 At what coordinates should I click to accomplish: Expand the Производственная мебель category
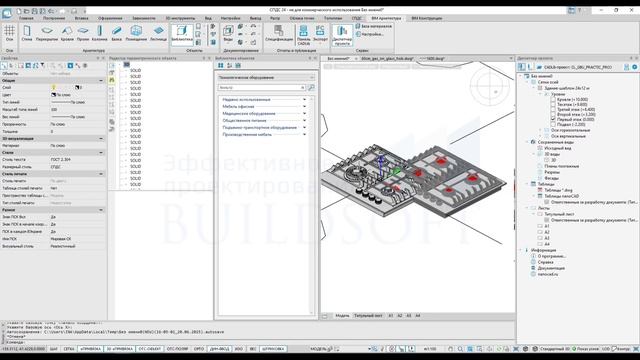point(304,134)
